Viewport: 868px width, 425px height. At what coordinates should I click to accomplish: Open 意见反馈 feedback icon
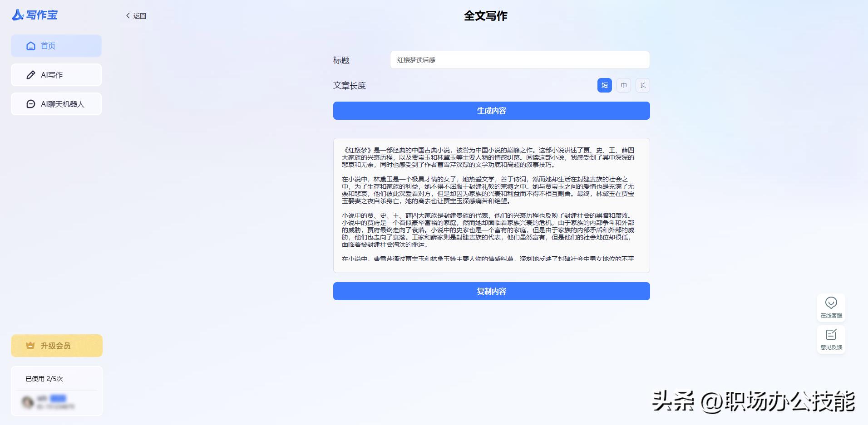(x=831, y=335)
